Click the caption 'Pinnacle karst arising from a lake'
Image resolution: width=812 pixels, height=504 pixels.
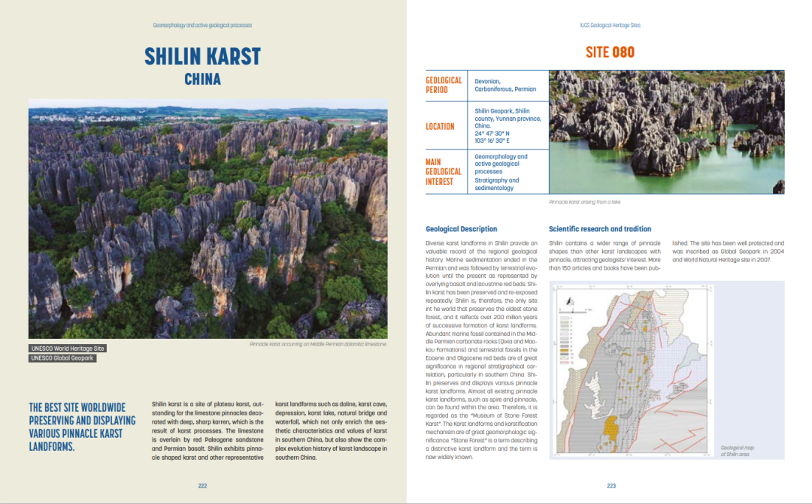coord(585,202)
